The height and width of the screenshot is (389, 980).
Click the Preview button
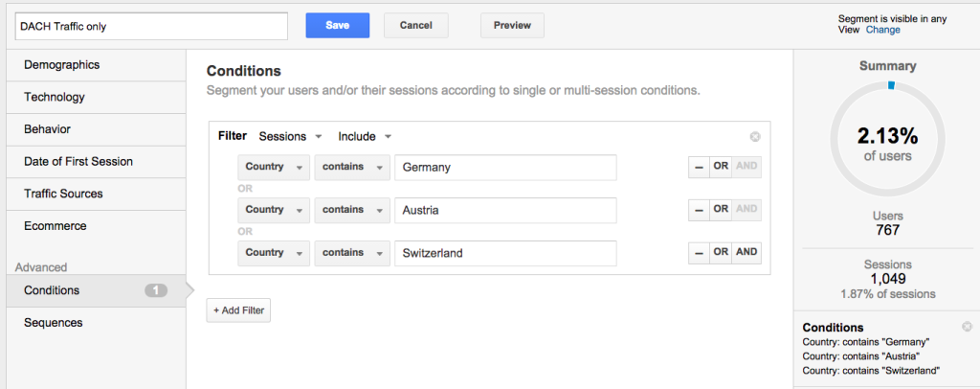tap(513, 26)
